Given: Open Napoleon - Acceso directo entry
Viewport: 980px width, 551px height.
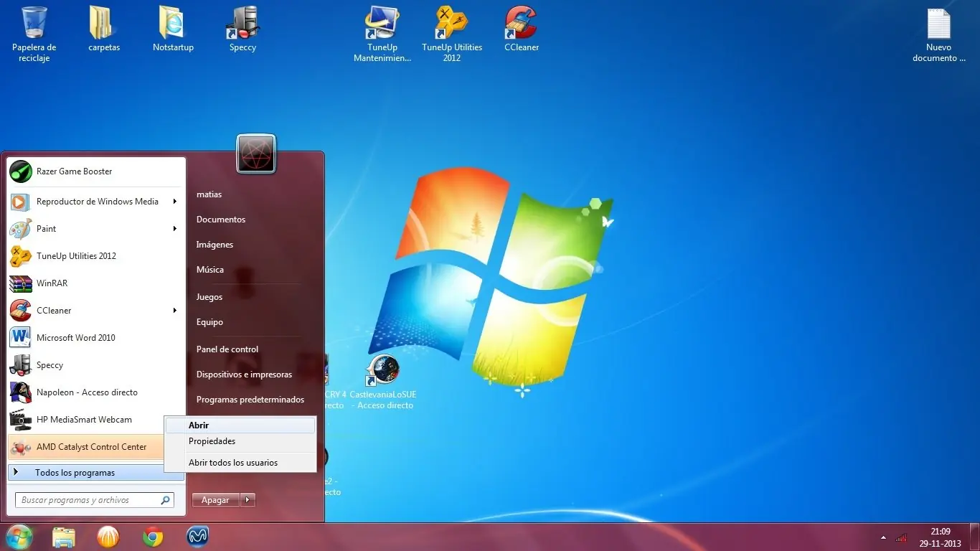Looking at the screenshot, I should click(96, 392).
